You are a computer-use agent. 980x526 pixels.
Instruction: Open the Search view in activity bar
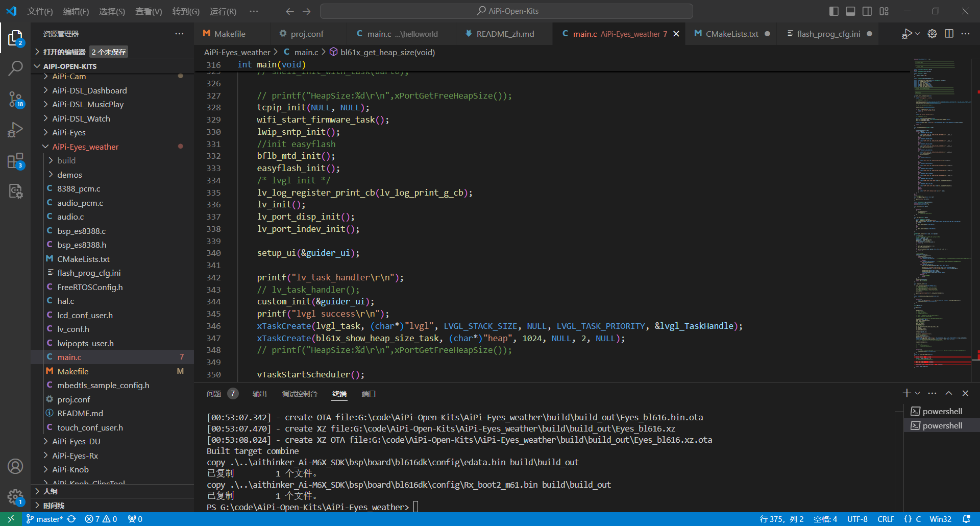pyautogui.click(x=15, y=68)
